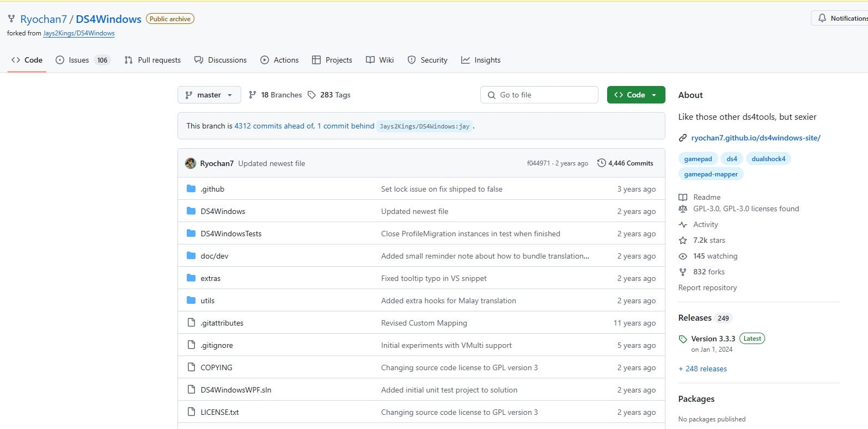View the 18 Branches link
Viewport: 868px width, 429px height.
[275, 95]
